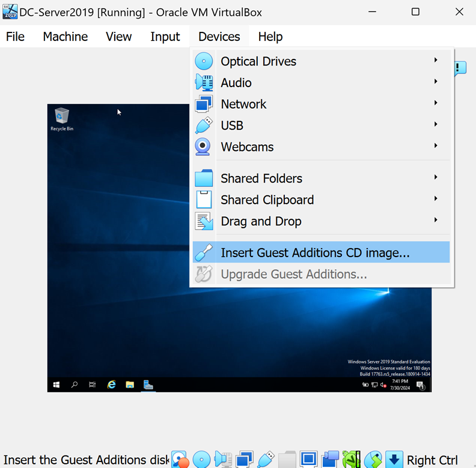The image size is (476, 468).
Task: Open Internet Explorer in the guest taskbar
Action: (111, 384)
